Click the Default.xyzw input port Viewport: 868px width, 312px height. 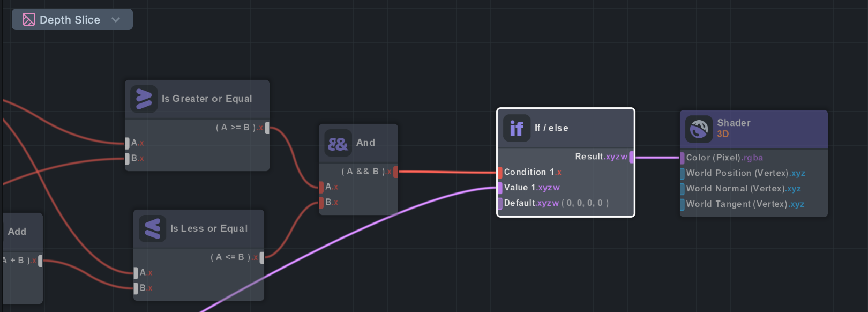click(x=500, y=203)
